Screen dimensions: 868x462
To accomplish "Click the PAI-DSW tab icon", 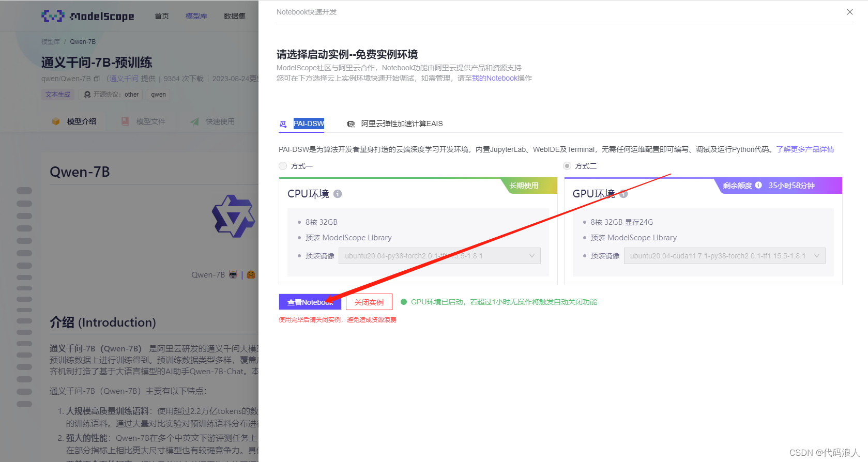I will tap(283, 124).
